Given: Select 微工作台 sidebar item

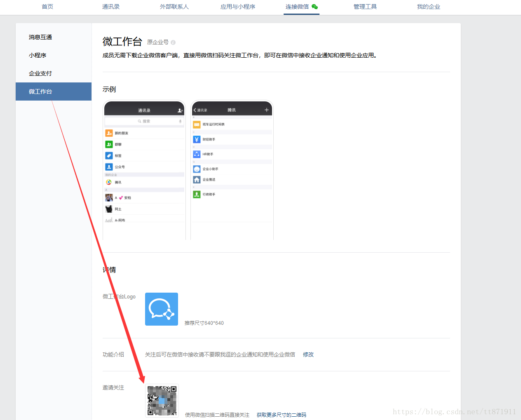Looking at the screenshot, I should (54, 92).
